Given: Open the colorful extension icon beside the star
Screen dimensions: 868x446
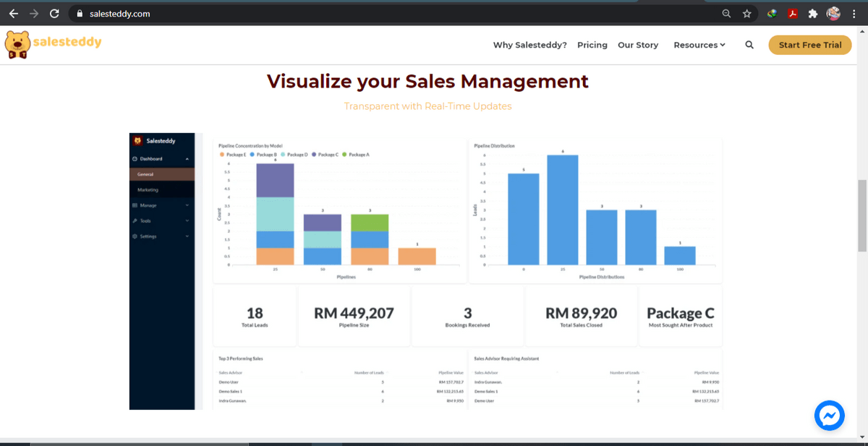Looking at the screenshot, I should click(773, 14).
